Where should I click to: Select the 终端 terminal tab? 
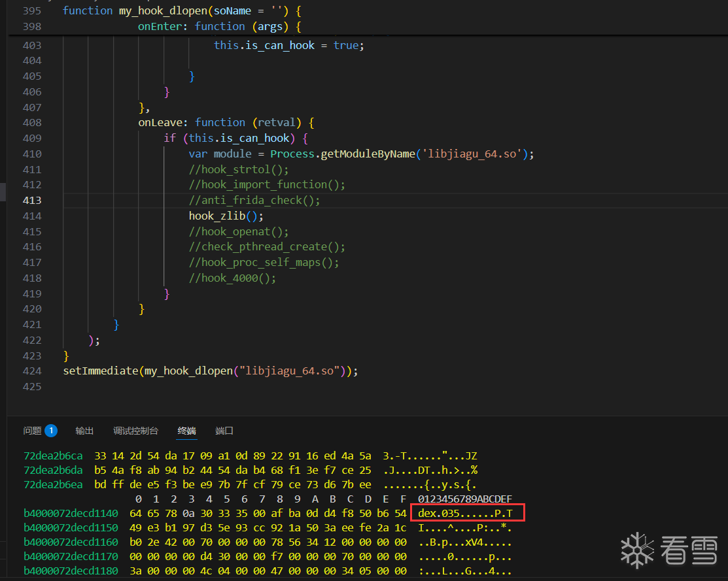point(186,431)
